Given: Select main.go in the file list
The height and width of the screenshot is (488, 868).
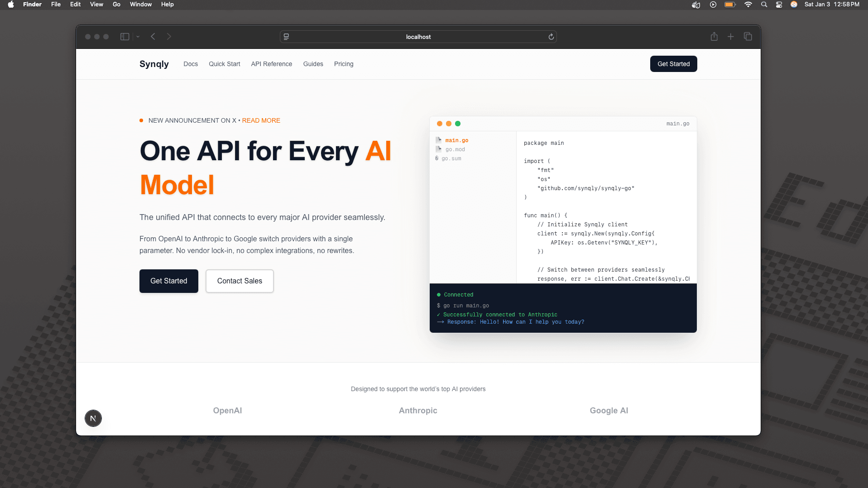Looking at the screenshot, I should [x=457, y=140].
